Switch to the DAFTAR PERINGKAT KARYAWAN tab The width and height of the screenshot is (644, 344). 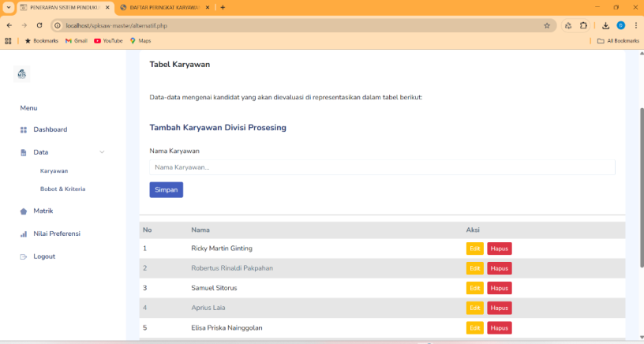(166, 7)
